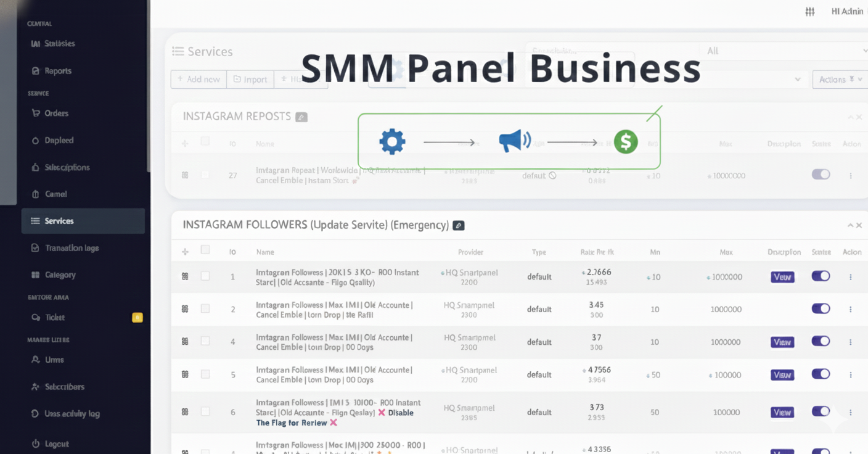
Task: Click the megaphone icon in the workflow diagram
Action: click(x=514, y=140)
